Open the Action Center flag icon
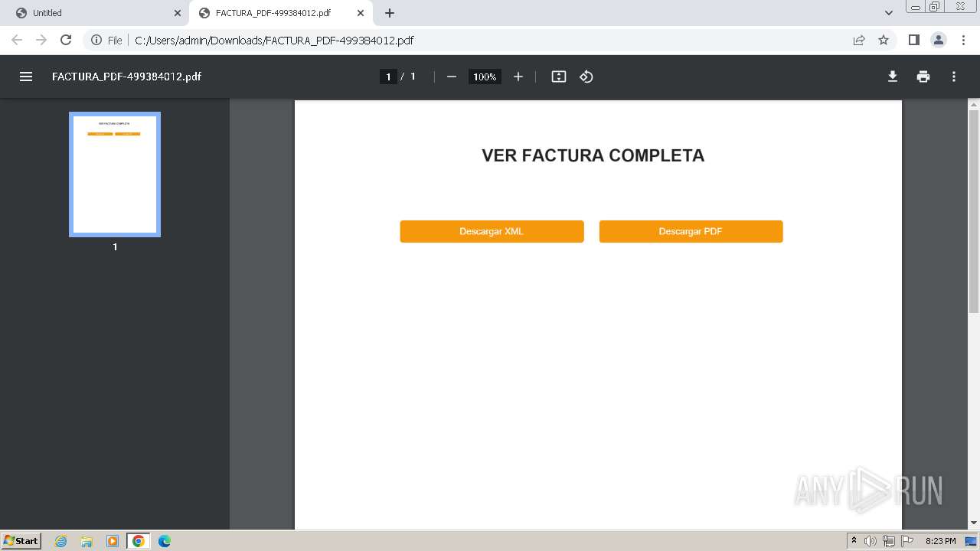Viewport: 980px width, 551px height. coord(907,541)
